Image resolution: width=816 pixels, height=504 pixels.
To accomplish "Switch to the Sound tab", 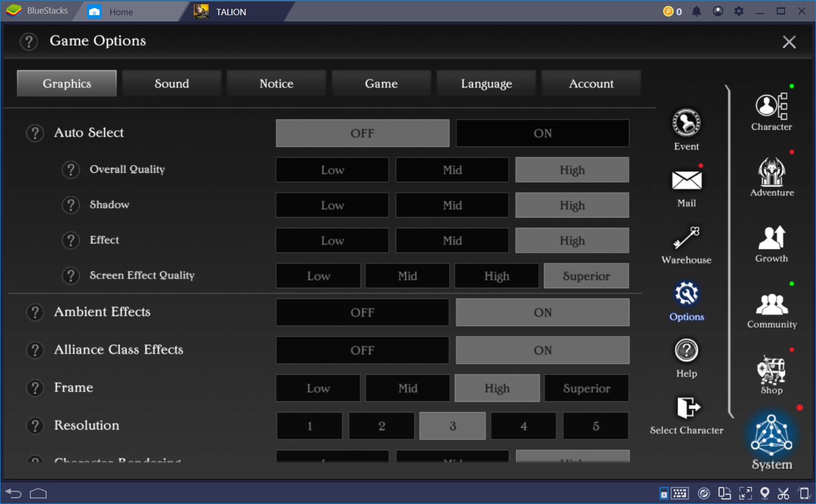I will (x=172, y=84).
